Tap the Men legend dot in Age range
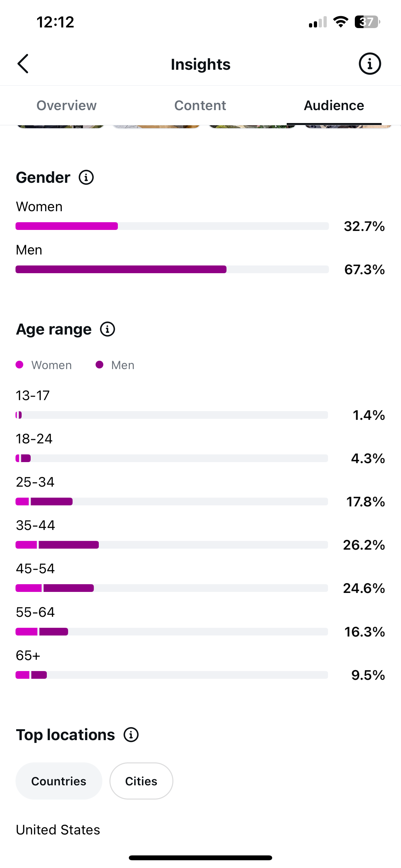This screenshot has width=401, height=868. click(99, 365)
